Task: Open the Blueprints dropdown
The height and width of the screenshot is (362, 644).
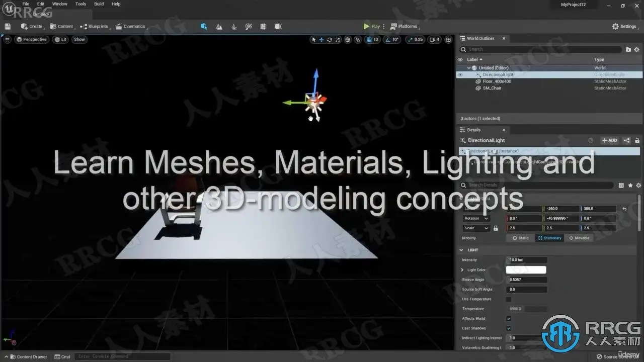Action: (94, 26)
